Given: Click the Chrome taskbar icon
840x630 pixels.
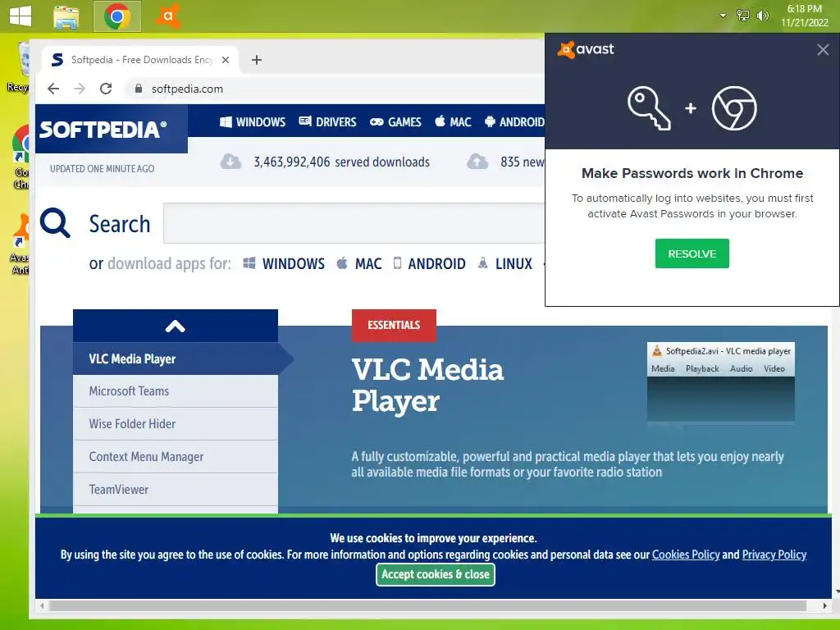Looking at the screenshot, I should click(x=117, y=16).
